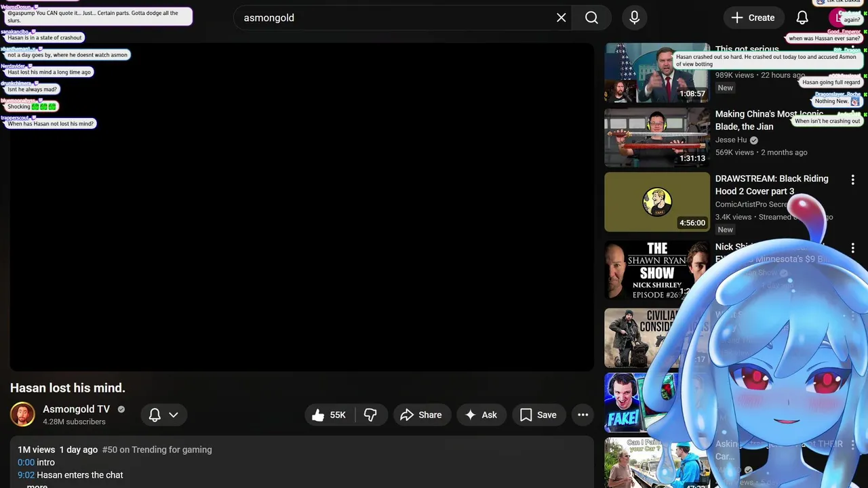Clear the search box with the X icon
The width and height of the screenshot is (868, 488).
pos(561,18)
